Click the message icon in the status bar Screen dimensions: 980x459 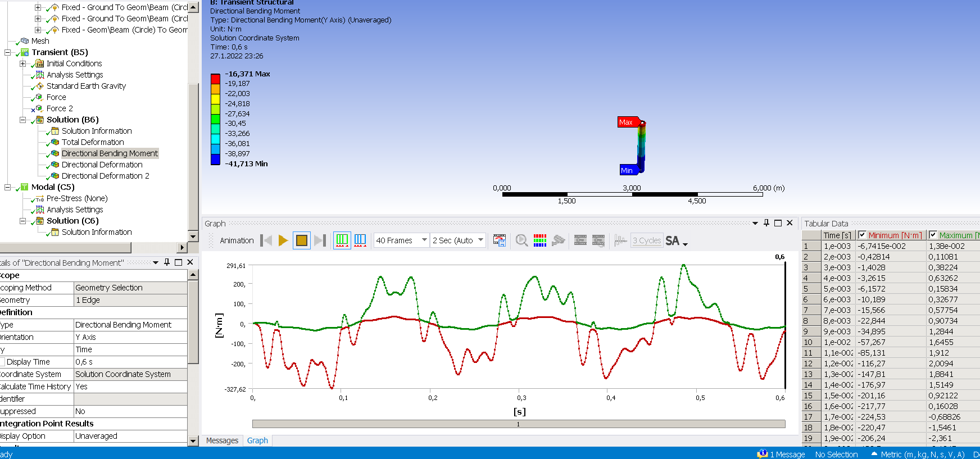763,453
